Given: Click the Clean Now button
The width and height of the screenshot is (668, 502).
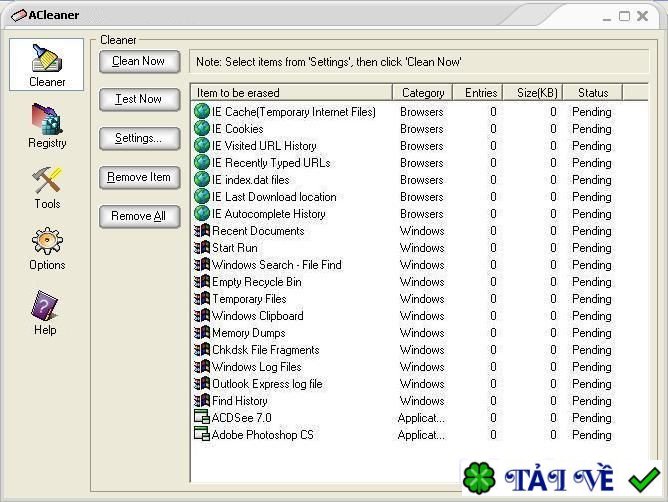Looking at the screenshot, I should [x=139, y=61].
